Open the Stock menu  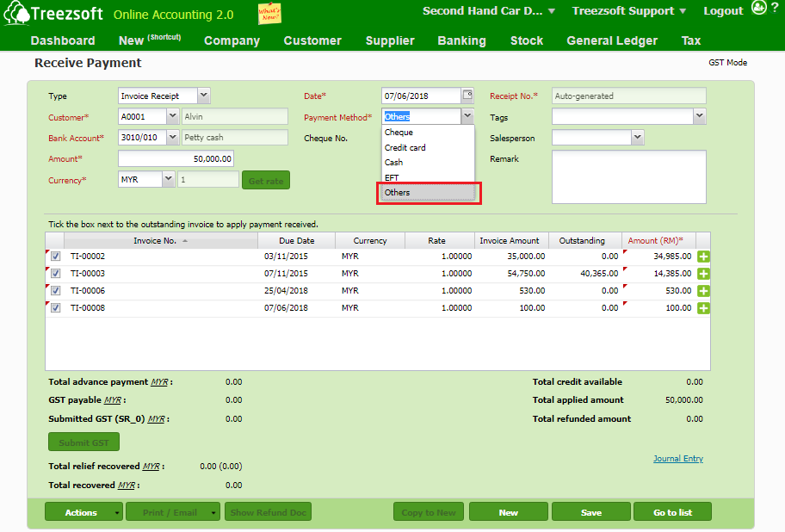click(x=527, y=40)
